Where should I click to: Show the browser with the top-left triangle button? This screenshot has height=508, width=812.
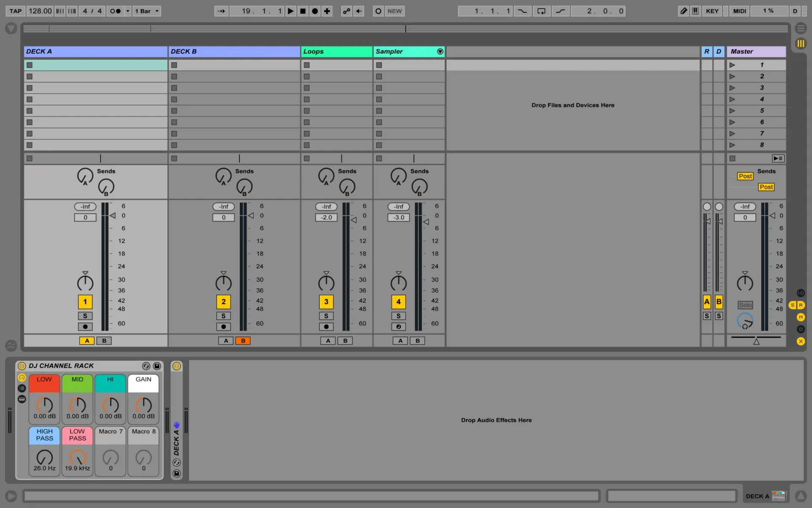click(x=11, y=29)
